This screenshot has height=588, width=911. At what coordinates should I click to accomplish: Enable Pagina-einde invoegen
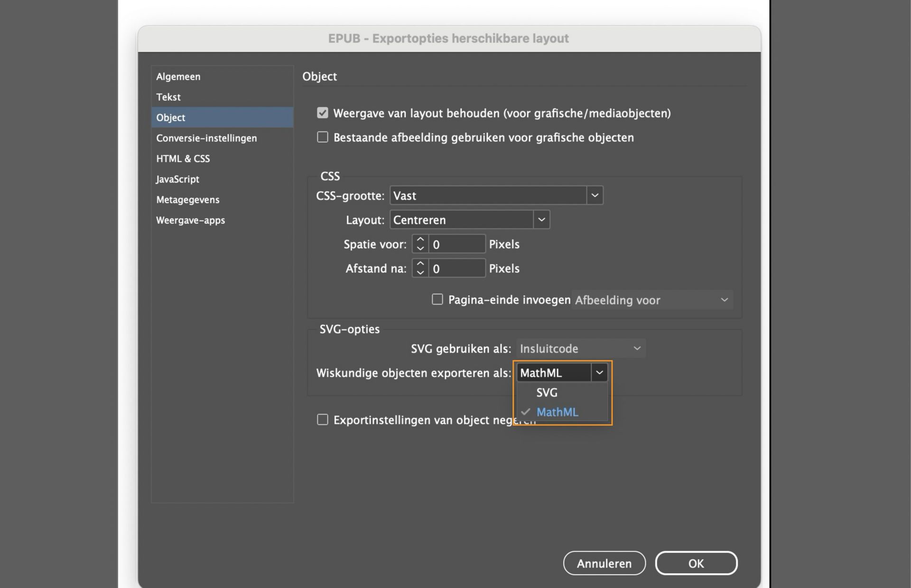[x=437, y=299]
